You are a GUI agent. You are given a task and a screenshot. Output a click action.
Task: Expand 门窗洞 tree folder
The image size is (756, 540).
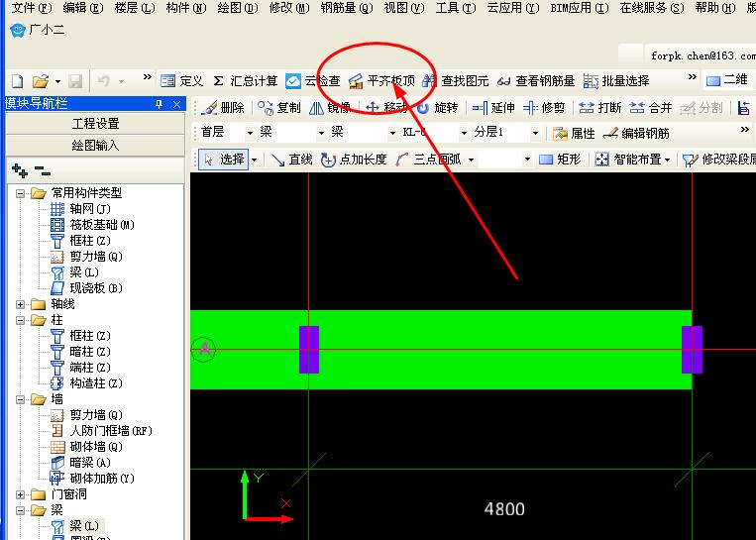point(20,494)
